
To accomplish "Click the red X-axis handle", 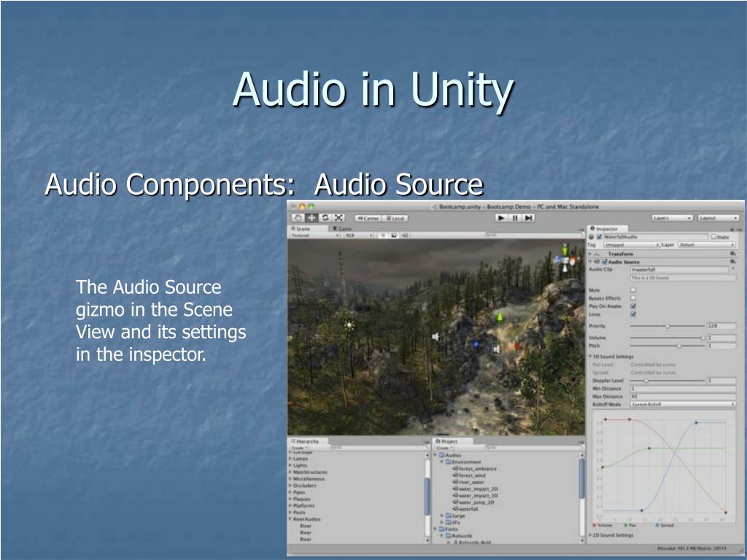I will coord(517,346).
